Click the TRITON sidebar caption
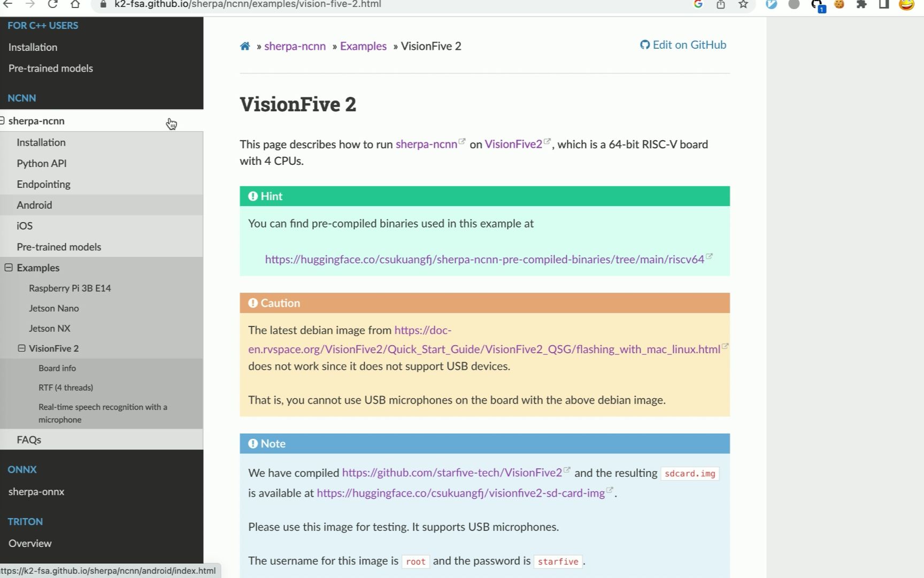 (25, 521)
